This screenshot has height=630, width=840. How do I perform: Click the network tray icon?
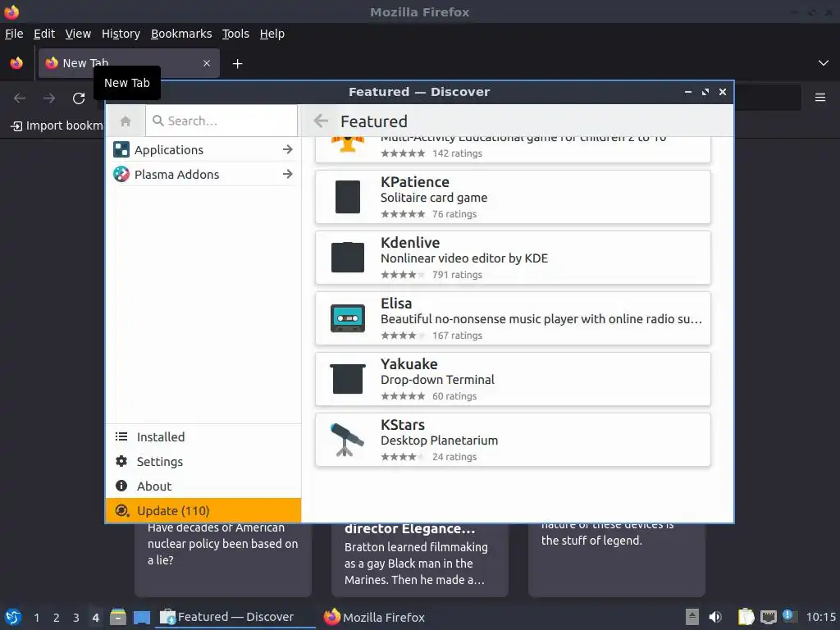pyautogui.click(x=768, y=617)
